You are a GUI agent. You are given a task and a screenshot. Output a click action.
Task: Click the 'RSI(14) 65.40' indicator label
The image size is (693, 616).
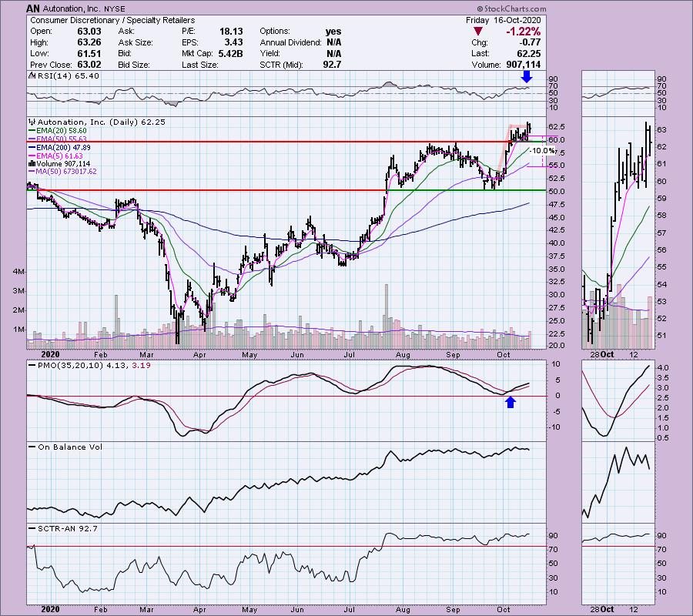coord(69,76)
